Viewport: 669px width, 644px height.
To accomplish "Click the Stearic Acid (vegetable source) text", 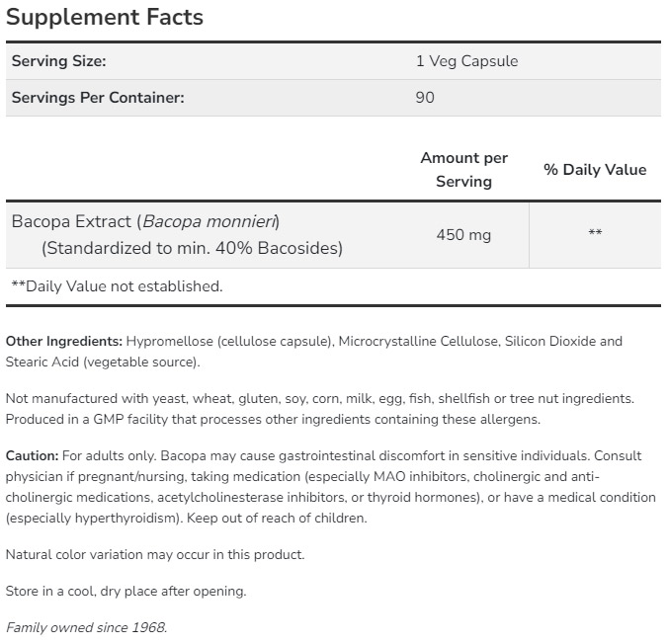I will (103, 362).
